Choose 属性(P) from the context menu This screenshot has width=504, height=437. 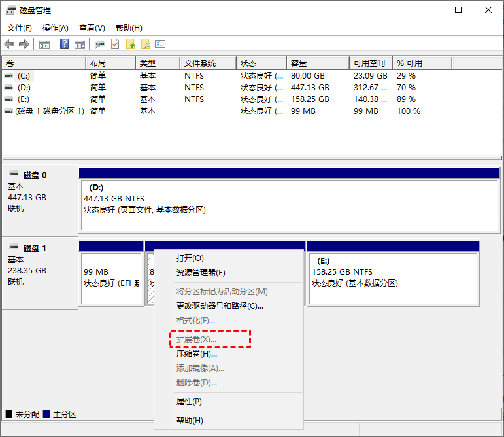click(x=189, y=401)
